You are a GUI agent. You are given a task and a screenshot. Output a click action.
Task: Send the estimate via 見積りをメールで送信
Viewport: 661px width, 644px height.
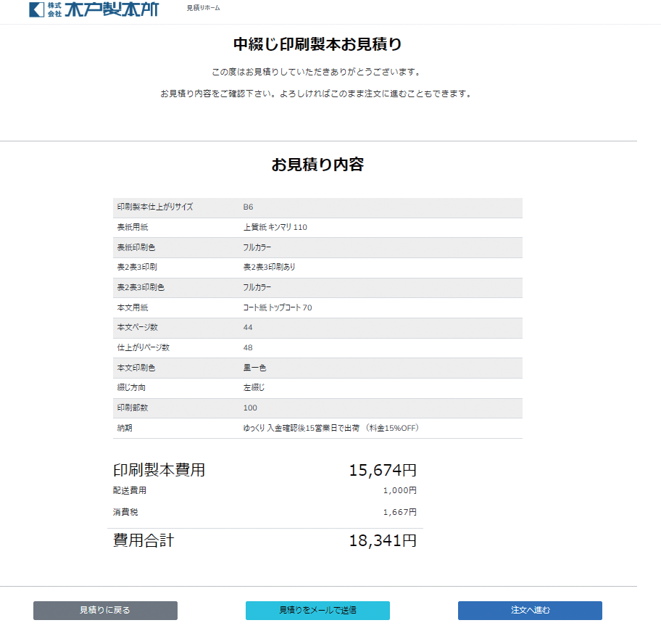click(317, 611)
